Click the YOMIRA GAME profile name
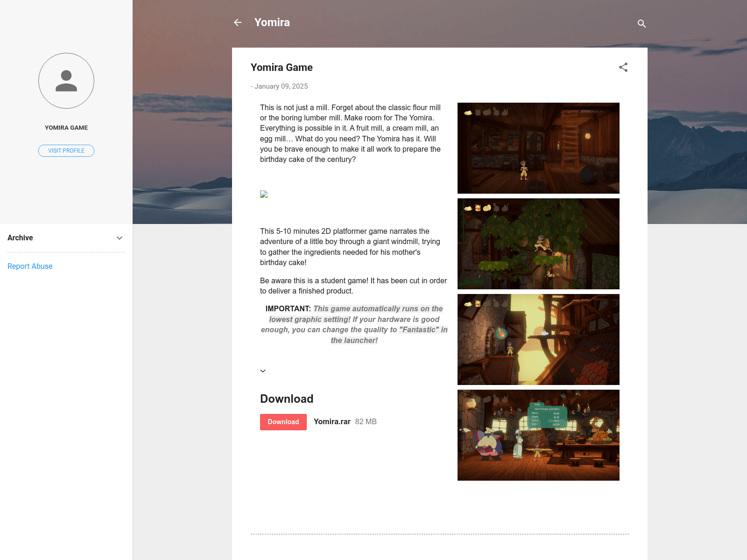 tap(66, 128)
